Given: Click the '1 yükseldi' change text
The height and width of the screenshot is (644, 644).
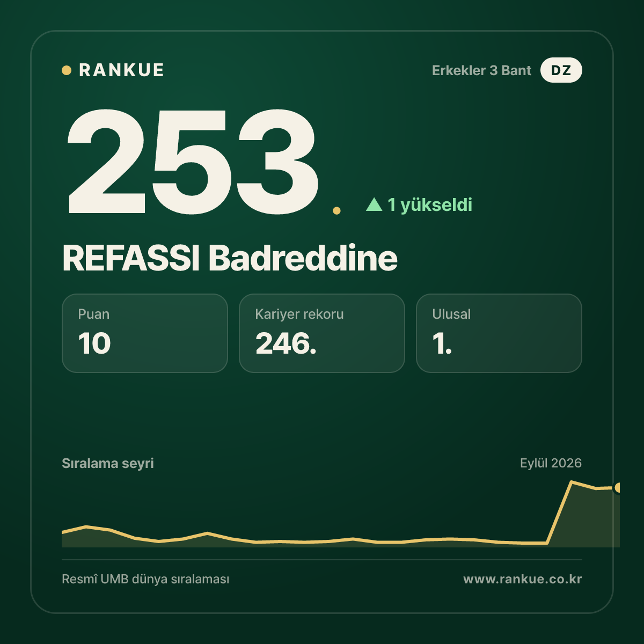Looking at the screenshot, I should click(x=430, y=204).
